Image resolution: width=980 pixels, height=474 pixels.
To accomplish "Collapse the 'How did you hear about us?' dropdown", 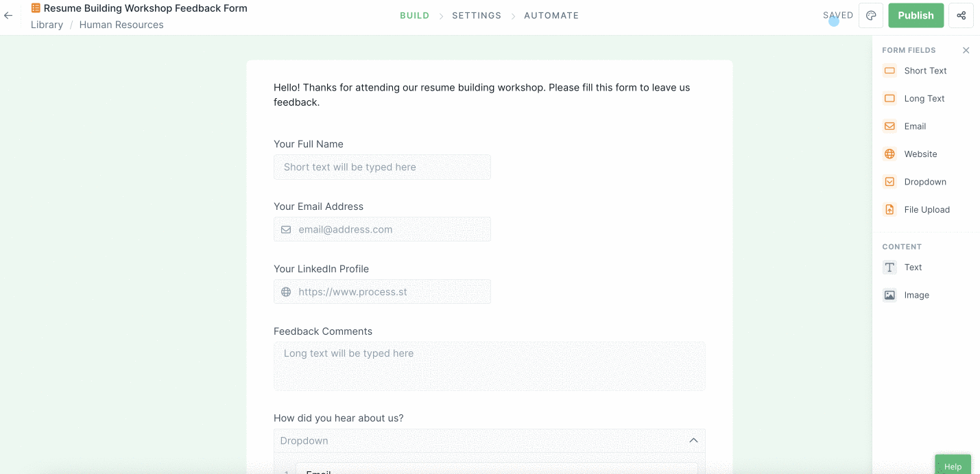I will tap(693, 440).
